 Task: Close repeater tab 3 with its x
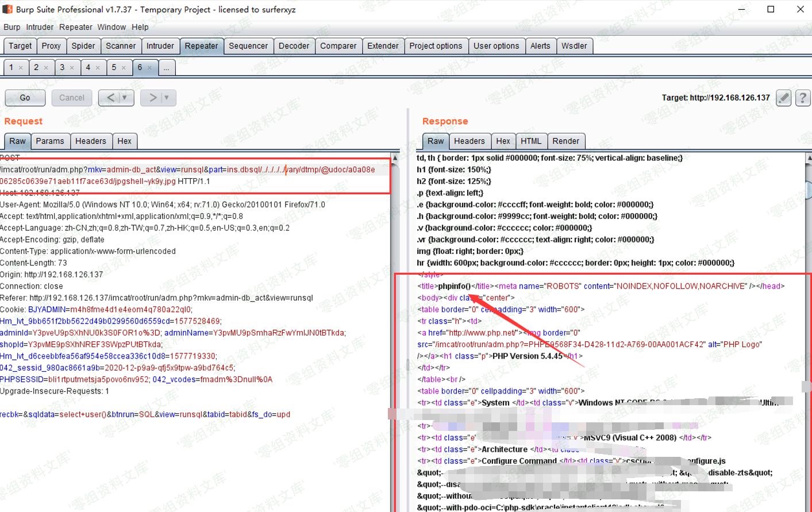pyautogui.click(x=72, y=68)
